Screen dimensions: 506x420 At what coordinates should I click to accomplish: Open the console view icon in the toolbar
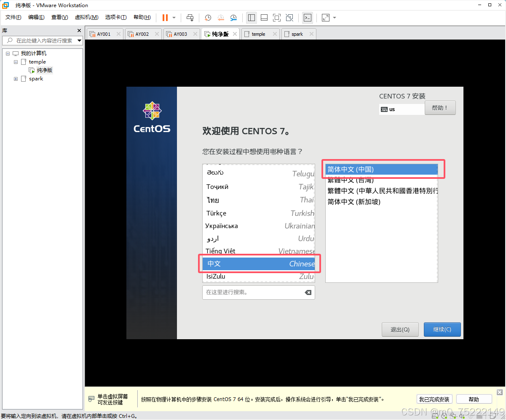point(308,18)
